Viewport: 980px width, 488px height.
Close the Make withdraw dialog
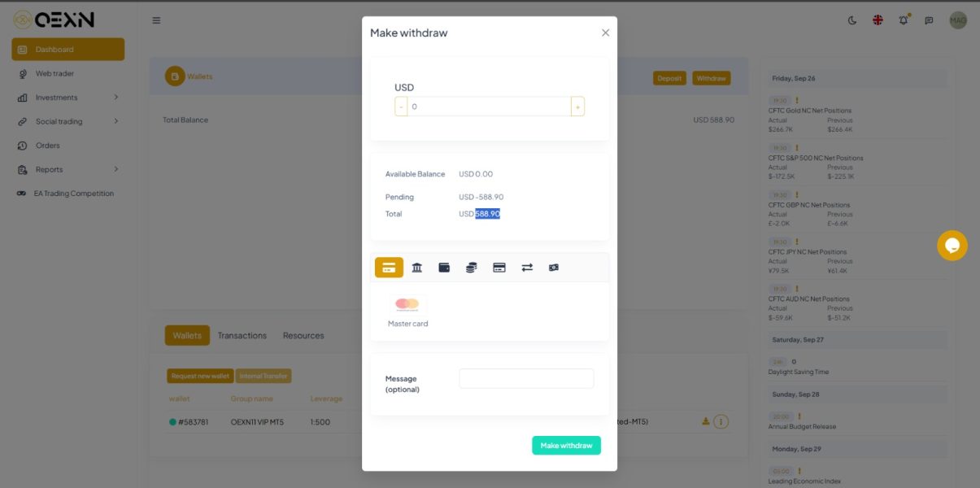pyautogui.click(x=605, y=33)
